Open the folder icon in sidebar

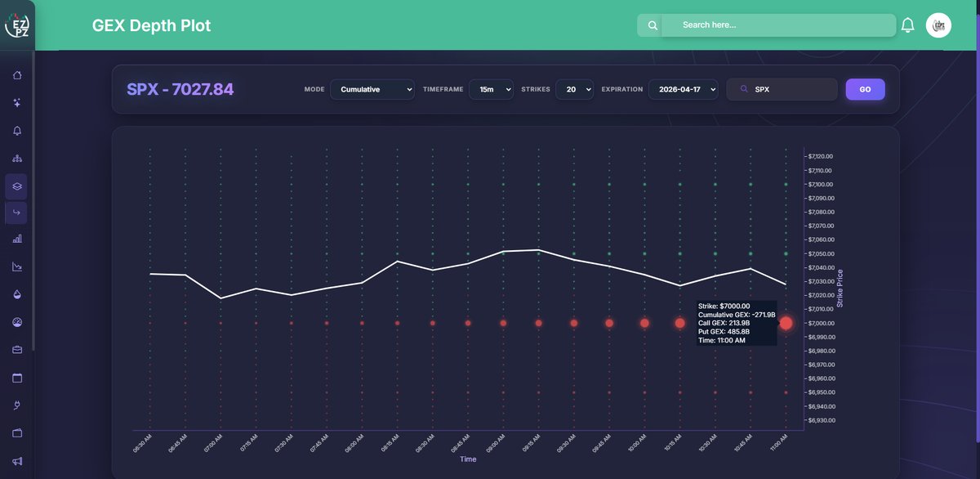(17, 432)
